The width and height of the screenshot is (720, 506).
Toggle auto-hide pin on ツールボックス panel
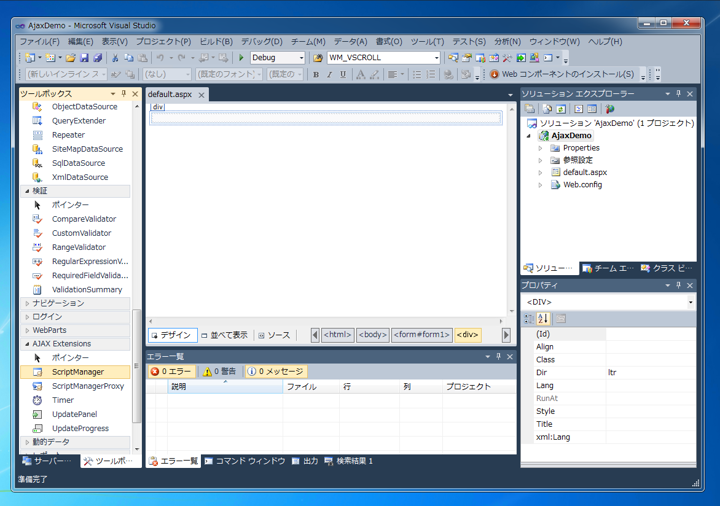point(124,94)
